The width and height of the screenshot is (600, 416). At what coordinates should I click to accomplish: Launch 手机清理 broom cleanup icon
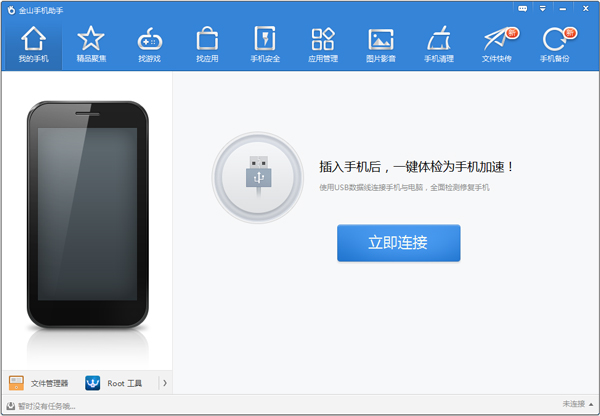pyautogui.click(x=439, y=44)
